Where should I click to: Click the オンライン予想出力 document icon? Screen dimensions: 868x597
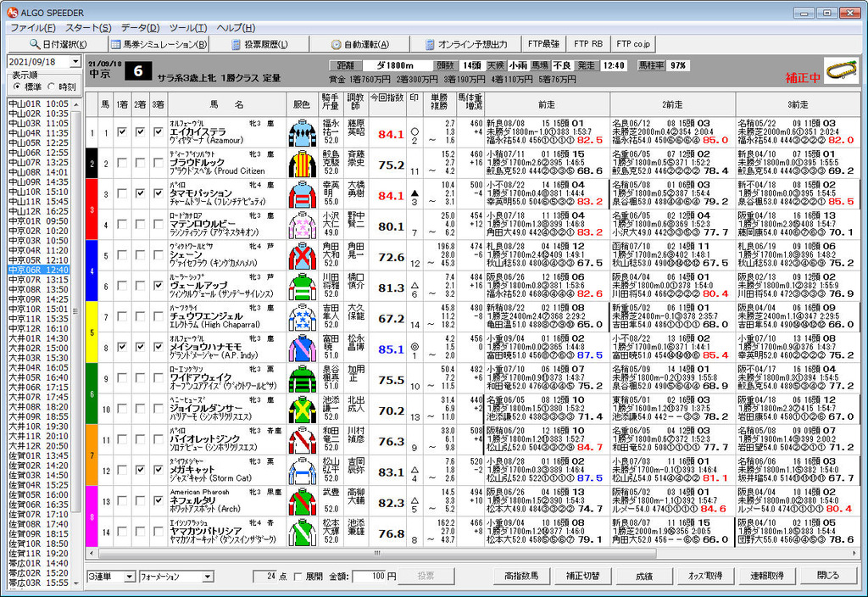(430, 44)
